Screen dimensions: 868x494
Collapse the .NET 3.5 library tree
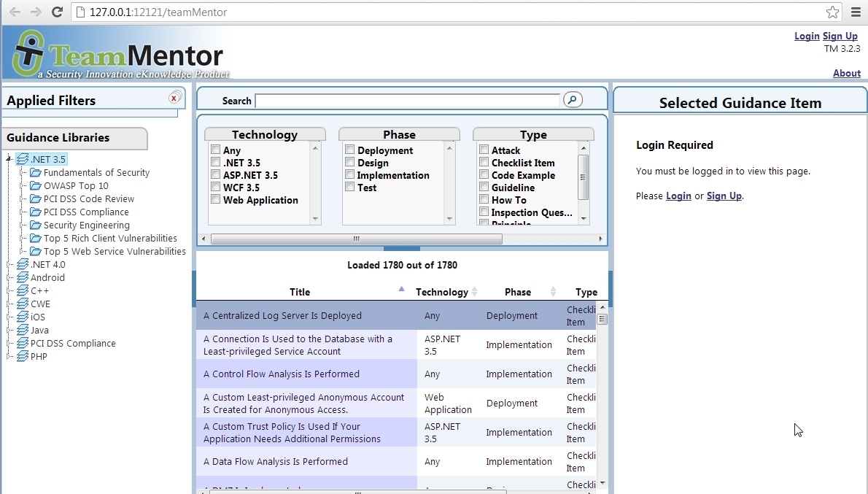click(x=9, y=159)
